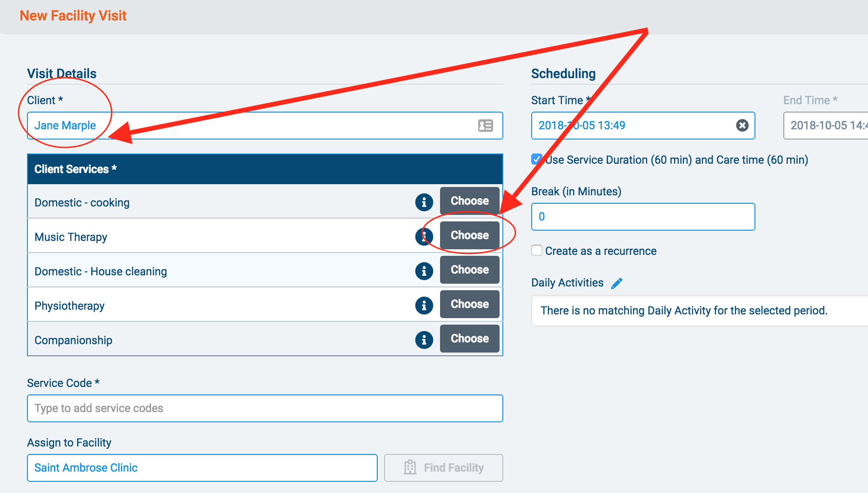Screen dimensions: 868x493
Task: Click the Break in Minutes field
Action: pos(642,217)
